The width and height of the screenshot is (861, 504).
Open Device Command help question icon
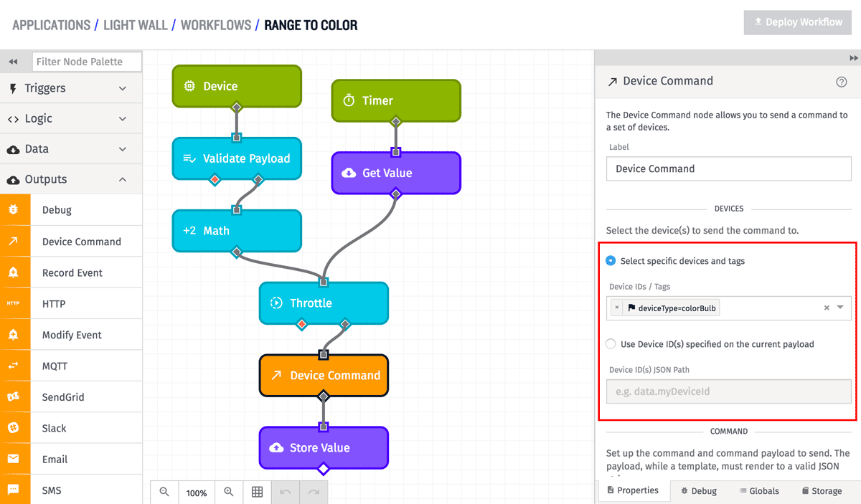click(842, 82)
